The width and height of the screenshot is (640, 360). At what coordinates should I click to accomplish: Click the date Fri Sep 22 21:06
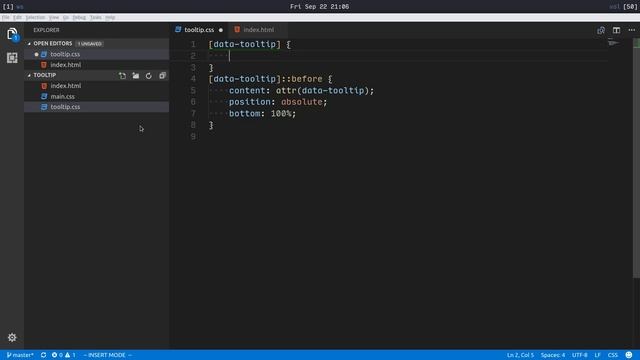click(x=319, y=7)
